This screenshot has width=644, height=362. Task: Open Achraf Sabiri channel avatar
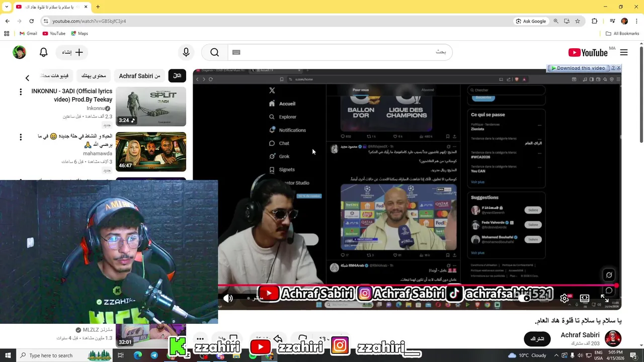click(x=613, y=338)
